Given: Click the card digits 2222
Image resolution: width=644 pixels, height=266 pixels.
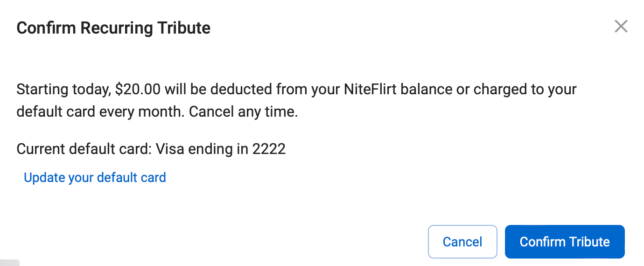Looking at the screenshot, I should click(x=269, y=149).
